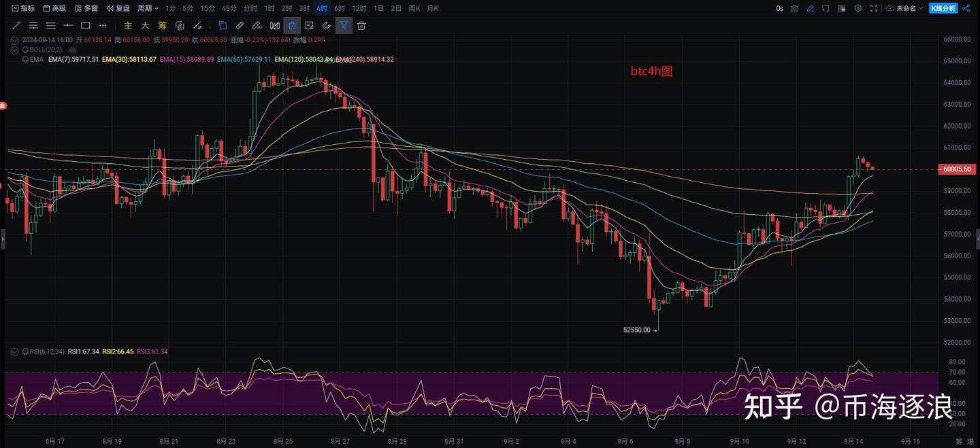
Task: Click the K线分析 button
Action: click(x=943, y=8)
